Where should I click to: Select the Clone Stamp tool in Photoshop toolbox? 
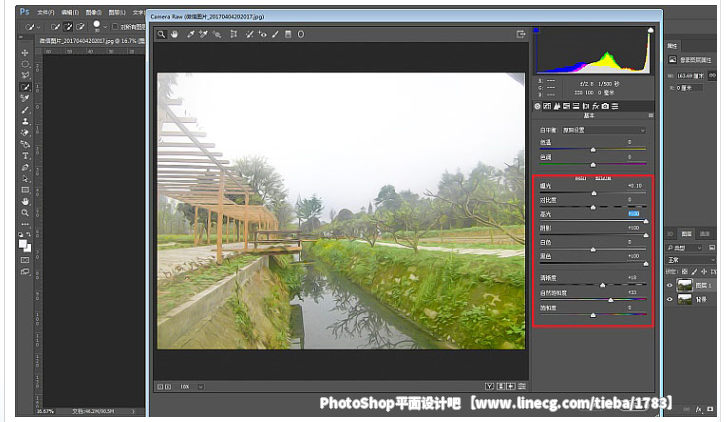point(25,121)
